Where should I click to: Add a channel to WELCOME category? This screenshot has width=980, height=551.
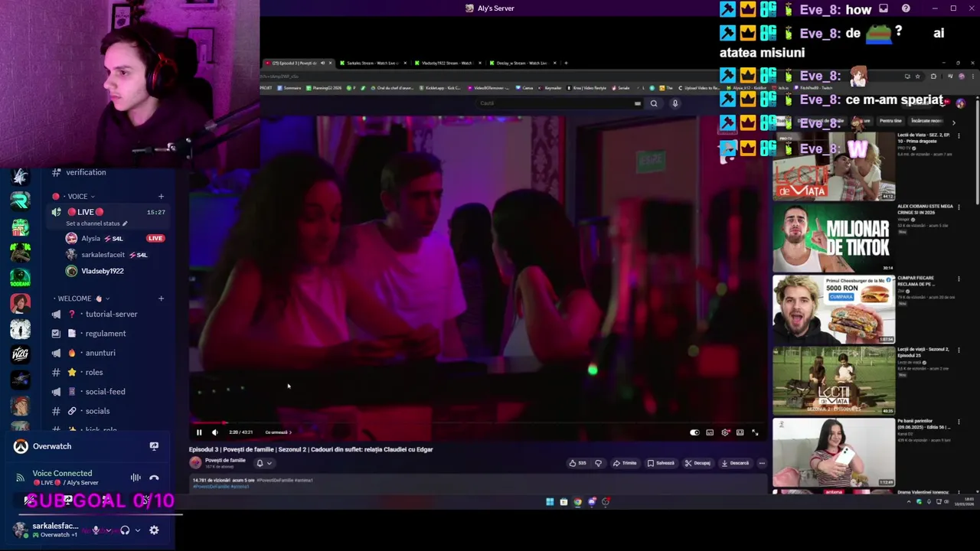coord(161,298)
